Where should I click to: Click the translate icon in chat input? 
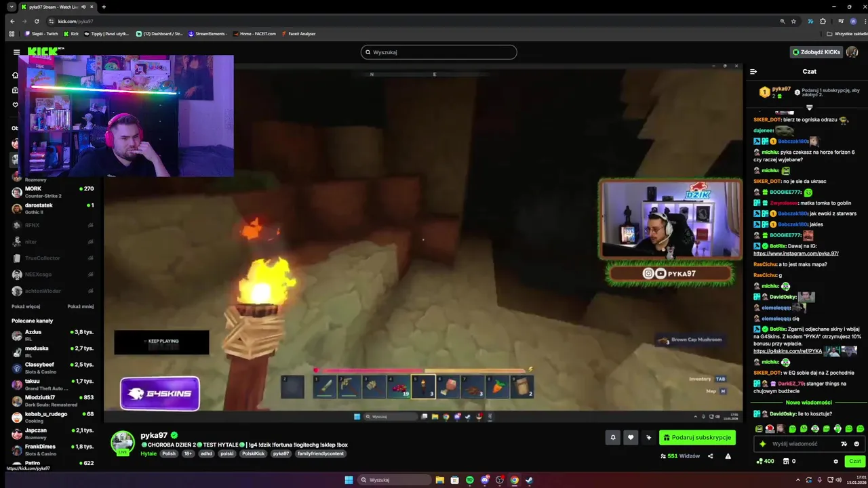coord(844,444)
